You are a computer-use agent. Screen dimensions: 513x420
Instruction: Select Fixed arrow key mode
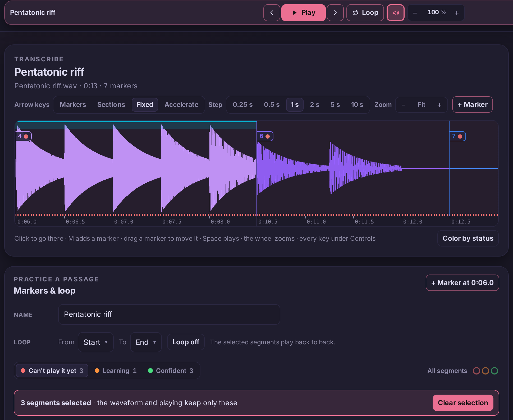pyautogui.click(x=145, y=105)
